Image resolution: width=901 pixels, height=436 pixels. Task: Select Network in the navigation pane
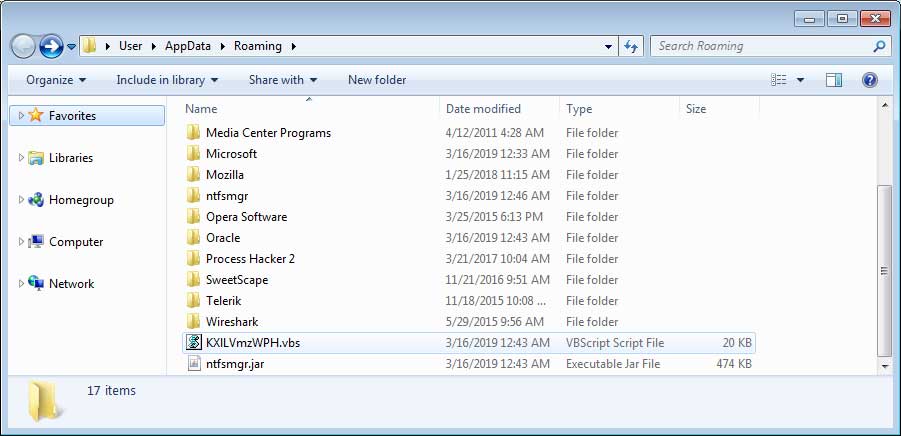coord(71,284)
